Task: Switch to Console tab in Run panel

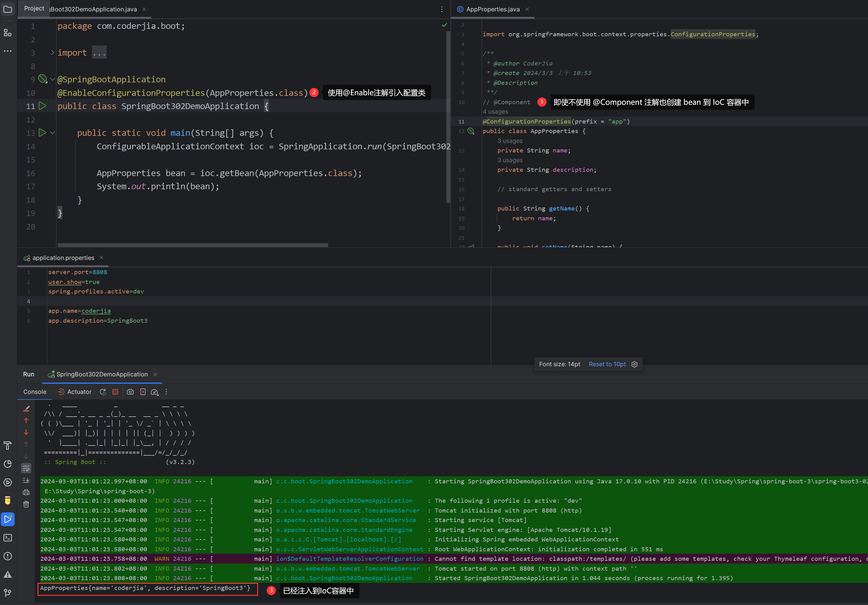Action: 35,392
